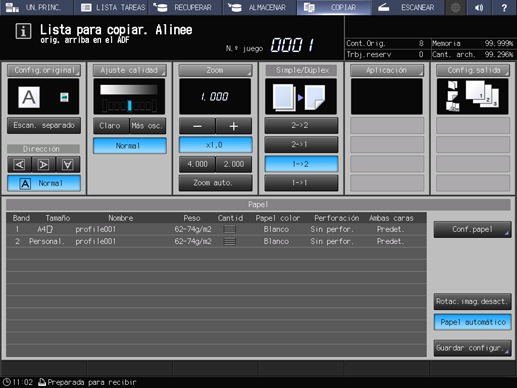Click the duplex page illustration
This screenshot has width=517, height=388.
coord(301,97)
